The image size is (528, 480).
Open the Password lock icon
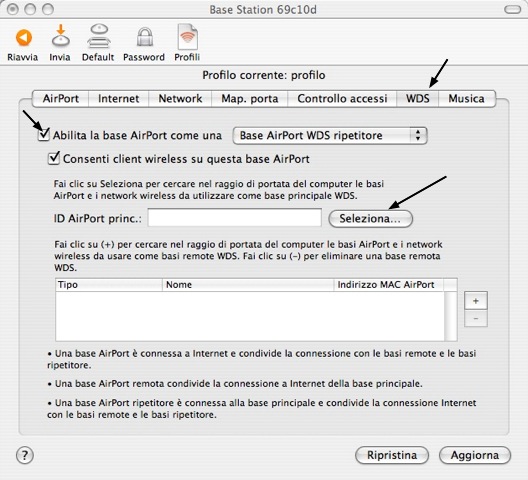pos(145,36)
